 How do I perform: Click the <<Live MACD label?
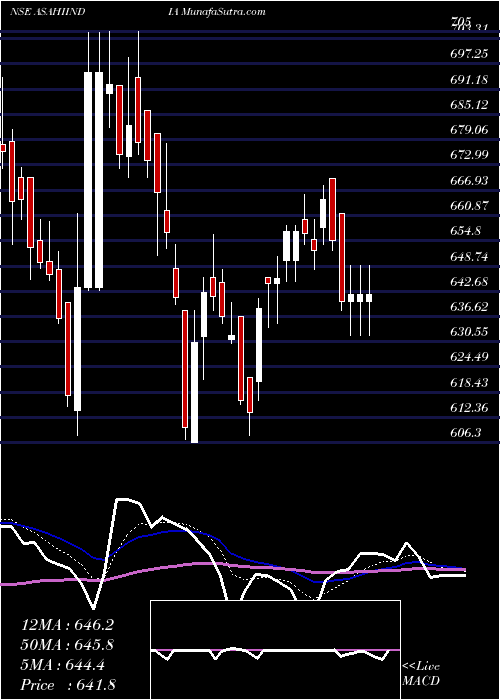click(x=421, y=673)
